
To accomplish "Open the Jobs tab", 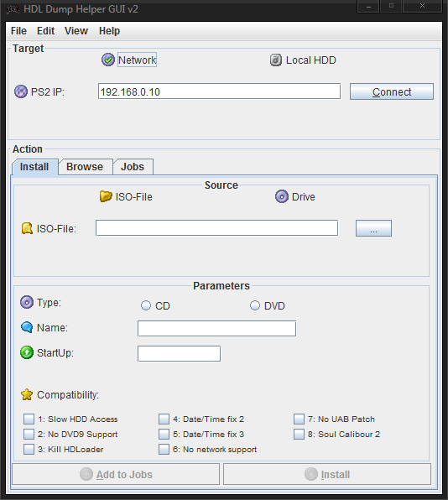I will 133,167.
